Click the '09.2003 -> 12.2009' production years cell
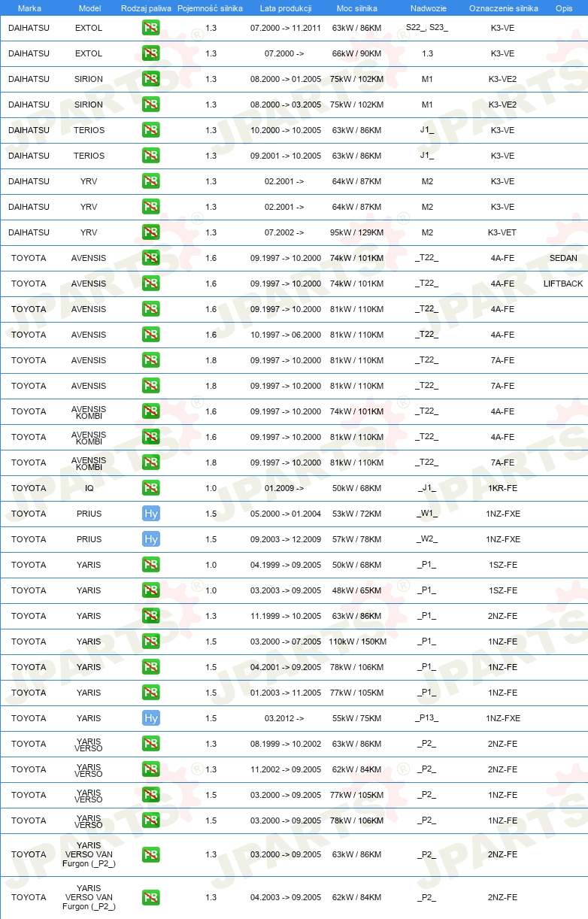 [x=286, y=539]
